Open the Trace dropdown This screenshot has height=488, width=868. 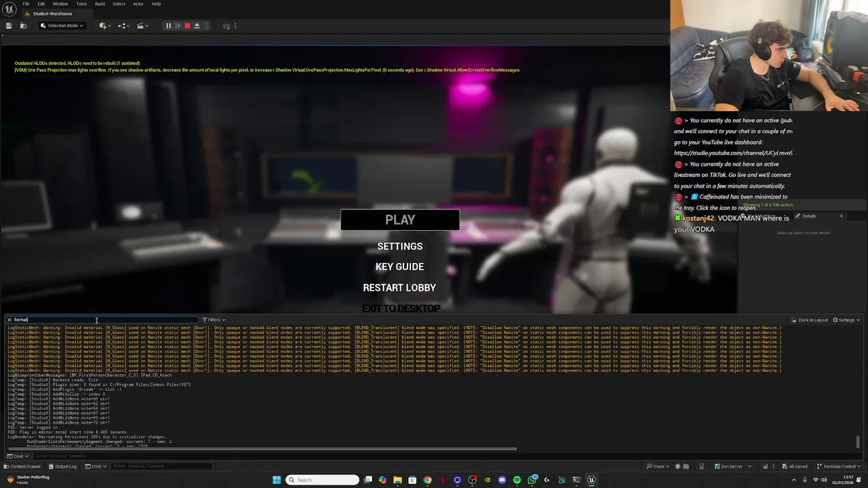657,466
